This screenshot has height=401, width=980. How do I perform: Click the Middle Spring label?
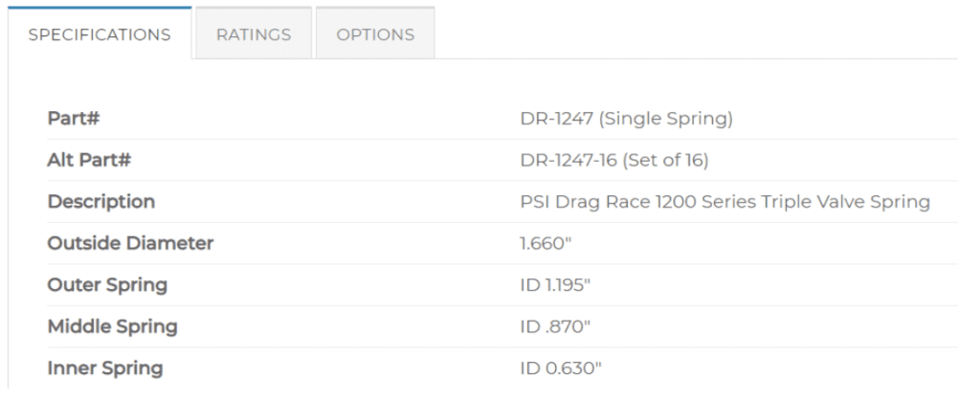(112, 326)
